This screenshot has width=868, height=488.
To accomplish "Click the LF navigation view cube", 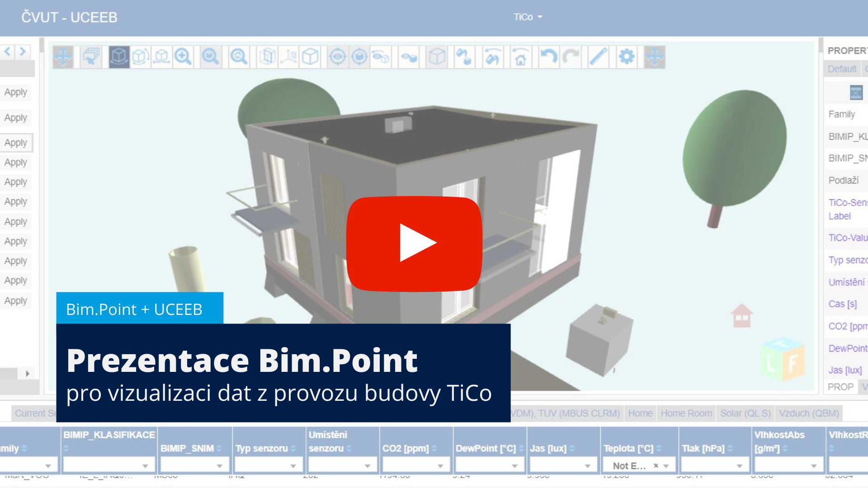I will [x=783, y=359].
